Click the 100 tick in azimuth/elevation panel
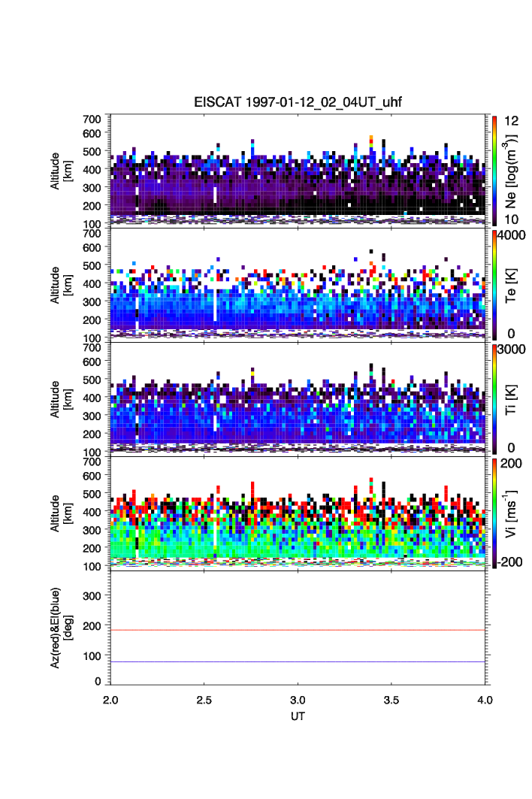Viewport: 532px width, 799px height. click(x=91, y=656)
